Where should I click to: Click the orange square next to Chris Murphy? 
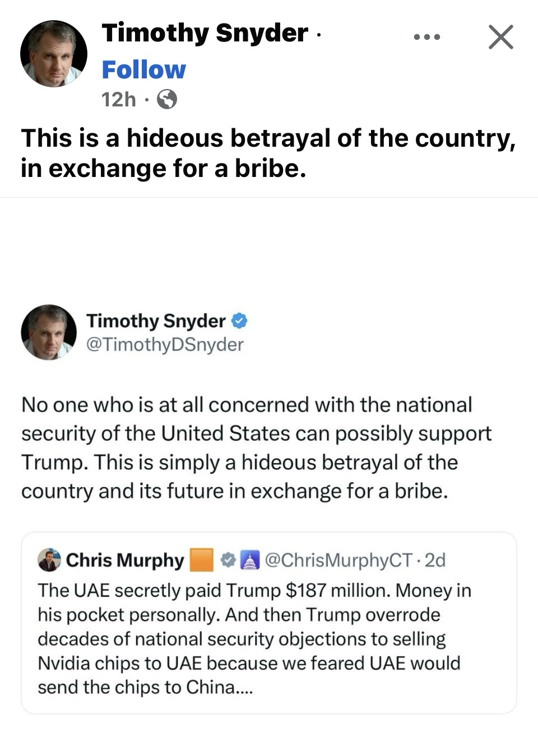(x=202, y=560)
